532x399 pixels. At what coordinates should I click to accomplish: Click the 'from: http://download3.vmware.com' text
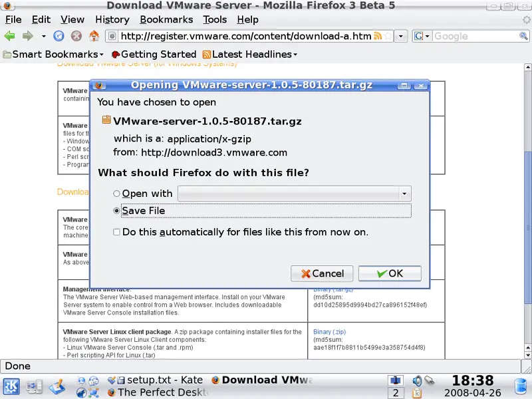point(200,152)
